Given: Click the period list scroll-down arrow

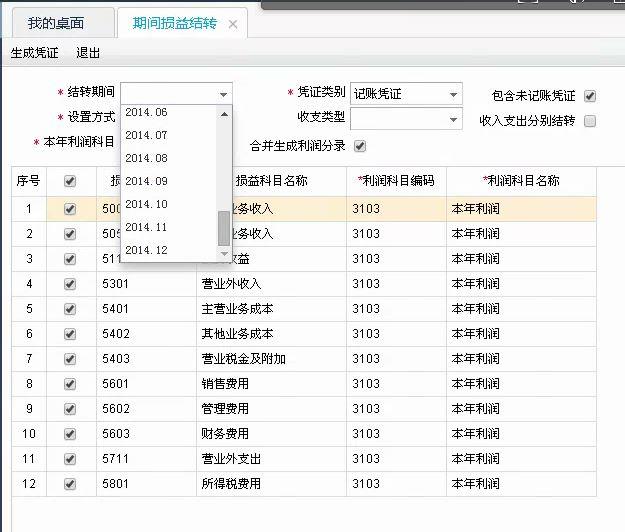Looking at the screenshot, I should pyautogui.click(x=224, y=254).
